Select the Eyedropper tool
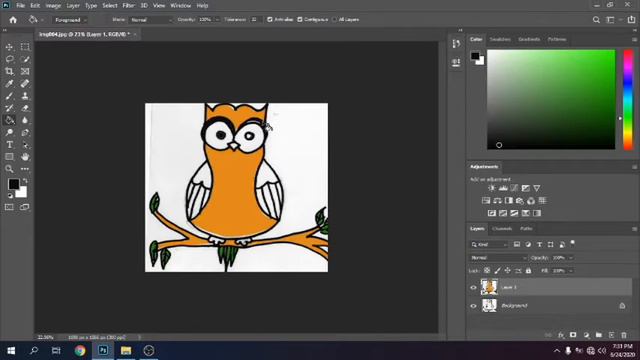640x360 pixels. point(9,84)
